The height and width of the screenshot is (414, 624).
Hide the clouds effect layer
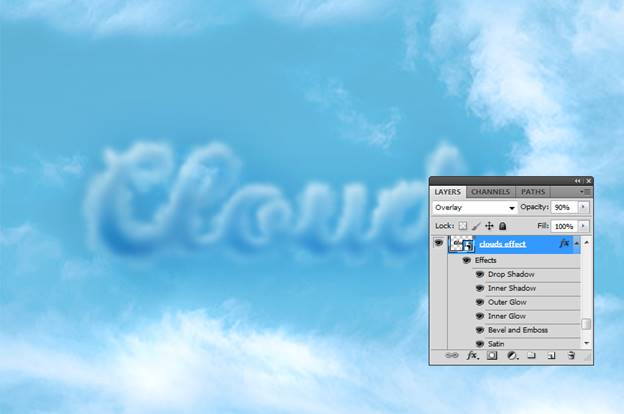(x=439, y=242)
